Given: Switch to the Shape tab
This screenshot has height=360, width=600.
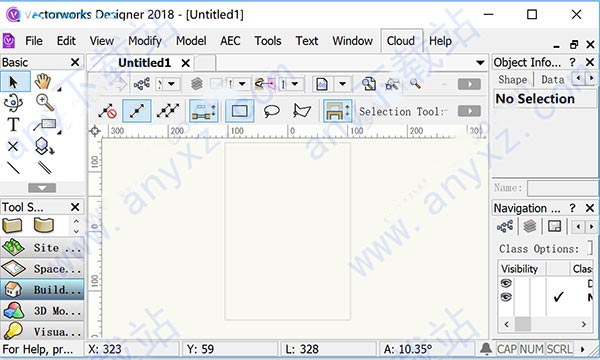Looking at the screenshot, I should pos(512,80).
